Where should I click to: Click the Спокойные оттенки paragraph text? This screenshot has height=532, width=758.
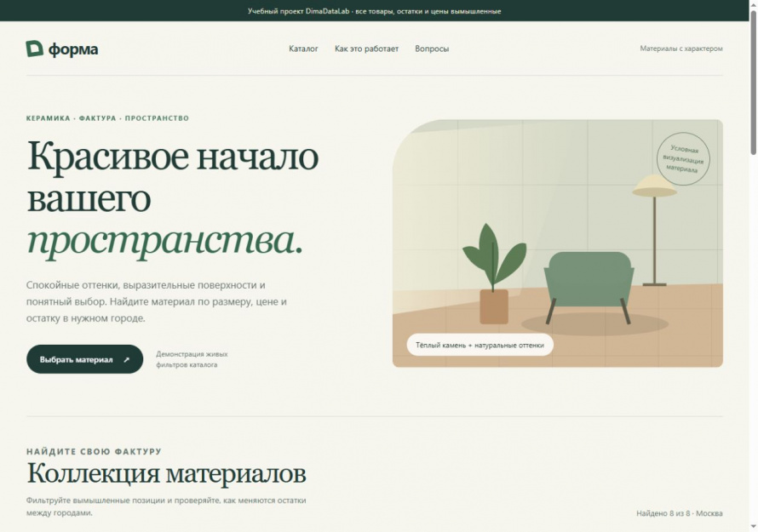(157, 302)
